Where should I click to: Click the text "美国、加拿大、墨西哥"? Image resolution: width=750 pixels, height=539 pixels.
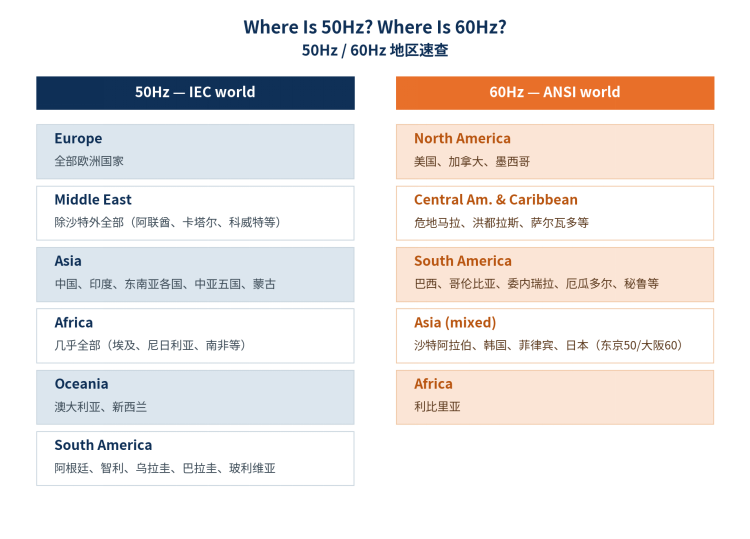472,162
